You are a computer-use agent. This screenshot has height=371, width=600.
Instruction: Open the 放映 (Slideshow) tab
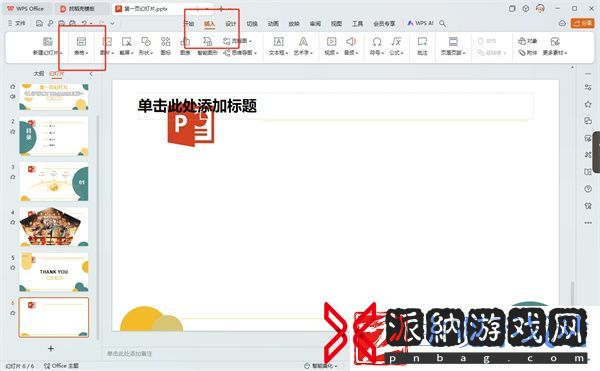(294, 23)
